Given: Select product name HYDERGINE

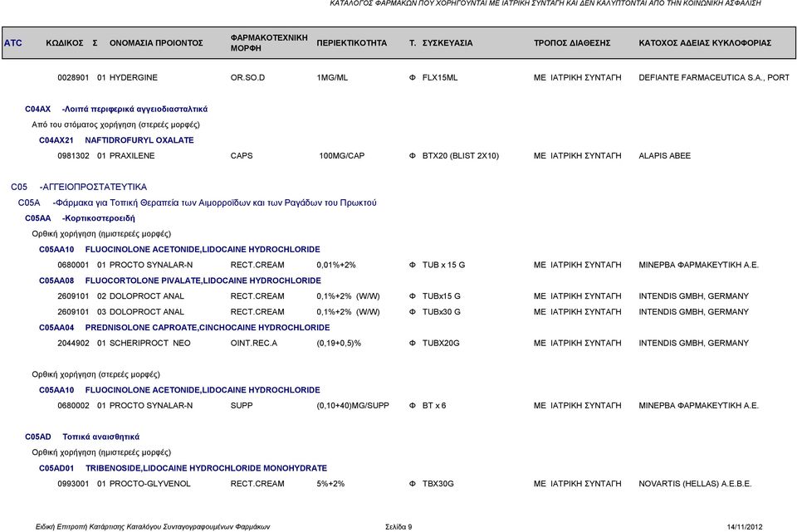Looking at the screenshot, I should click(133, 78).
